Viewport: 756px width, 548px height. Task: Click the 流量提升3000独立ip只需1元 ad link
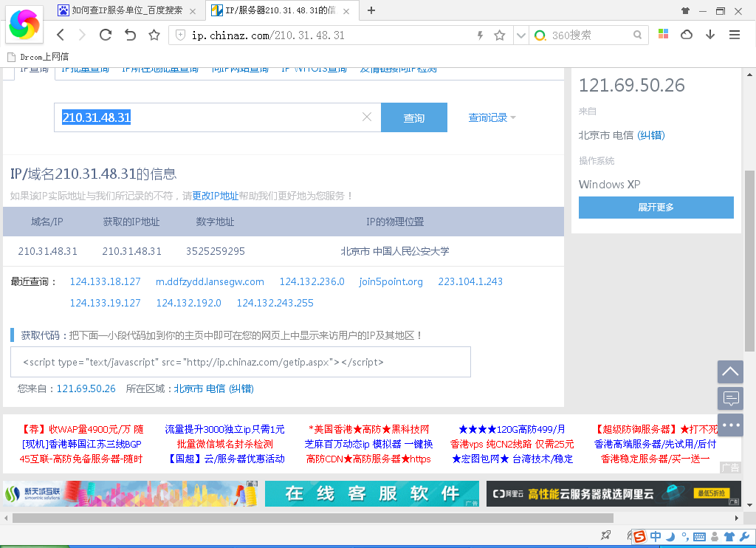pyautogui.click(x=224, y=429)
